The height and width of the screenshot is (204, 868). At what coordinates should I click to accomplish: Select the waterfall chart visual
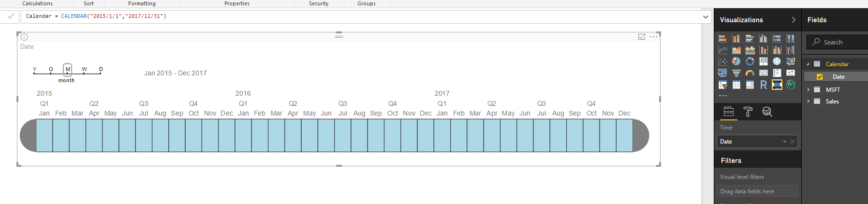[790, 50]
